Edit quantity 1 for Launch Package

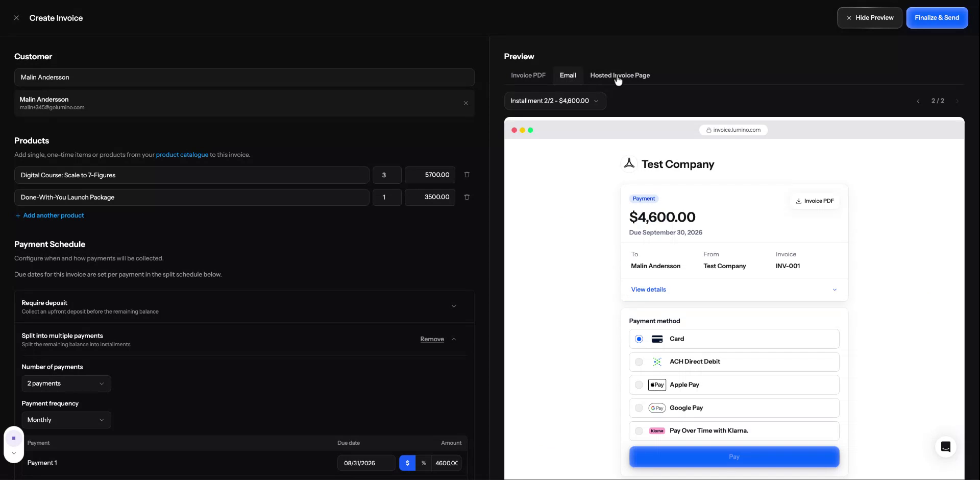[x=387, y=197]
